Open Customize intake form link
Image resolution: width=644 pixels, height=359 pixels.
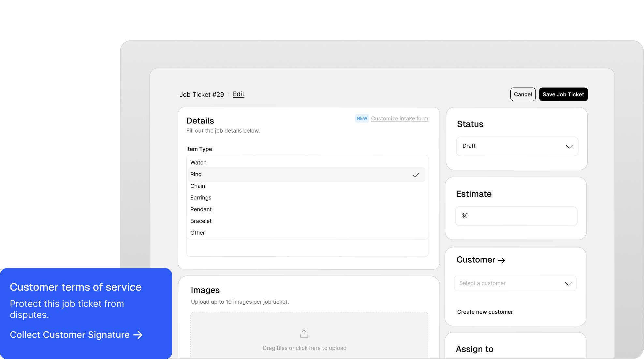click(x=400, y=119)
